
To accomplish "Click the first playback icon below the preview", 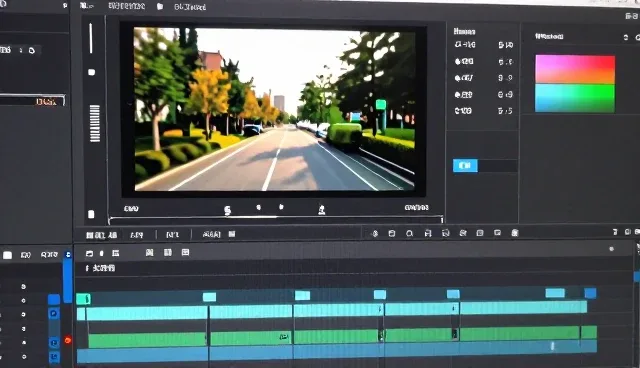I will [x=227, y=210].
